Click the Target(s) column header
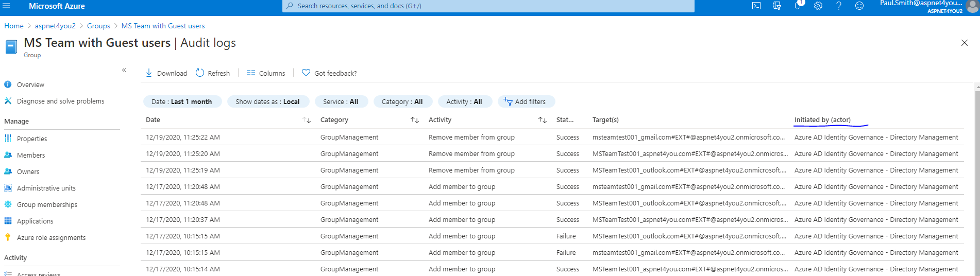980x276 pixels. click(x=605, y=119)
